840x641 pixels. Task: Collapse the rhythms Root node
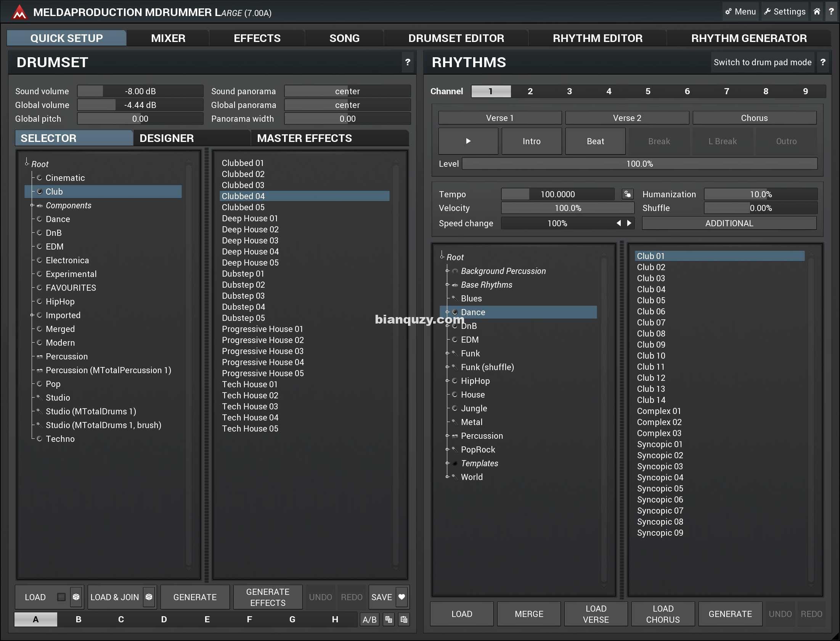coord(442,257)
